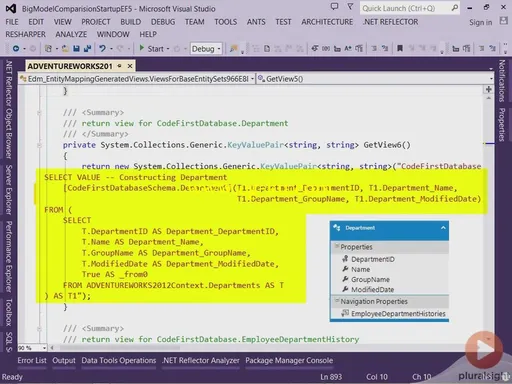This screenshot has height=384, width=512.
Task: Open the Undo history dropdown arrow
Action: coord(111,49)
